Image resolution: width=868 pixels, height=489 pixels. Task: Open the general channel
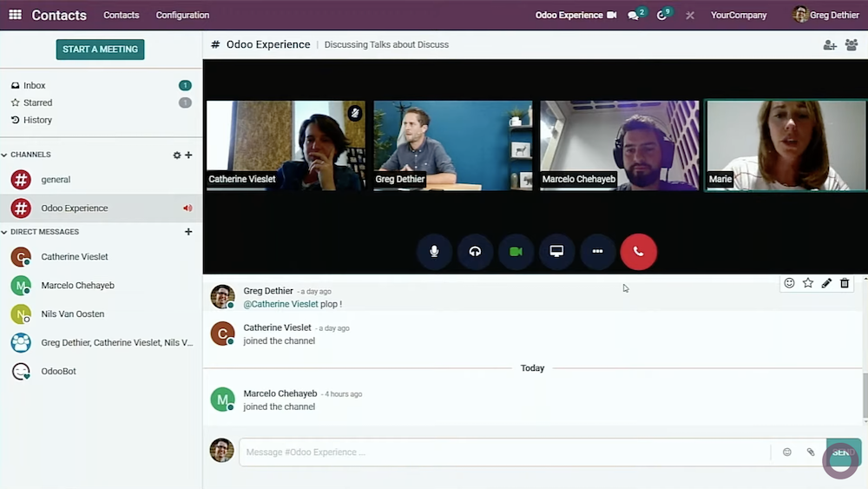56,180
